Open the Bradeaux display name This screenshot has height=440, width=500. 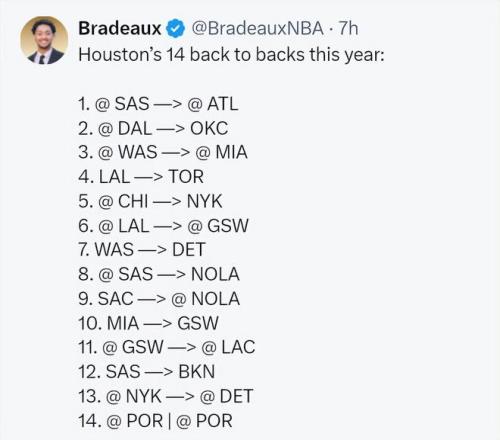pyautogui.click(x=120, y=28)
